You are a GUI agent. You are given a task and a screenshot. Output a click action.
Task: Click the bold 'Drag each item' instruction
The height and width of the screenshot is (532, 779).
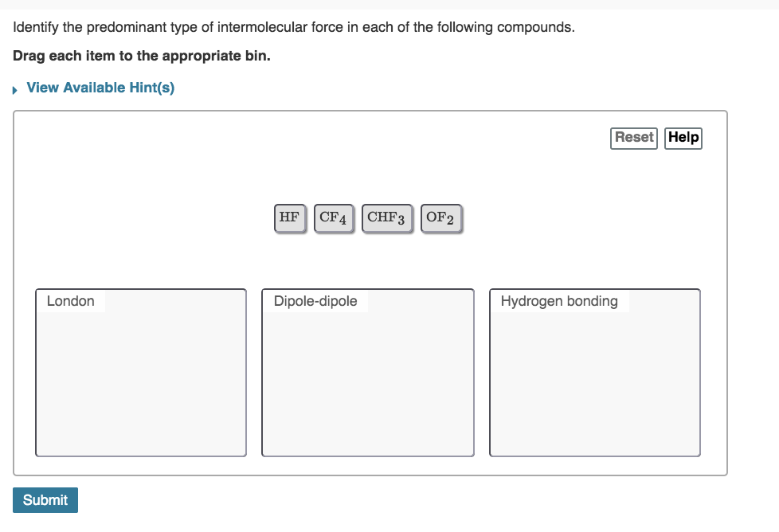coord(142,56)
